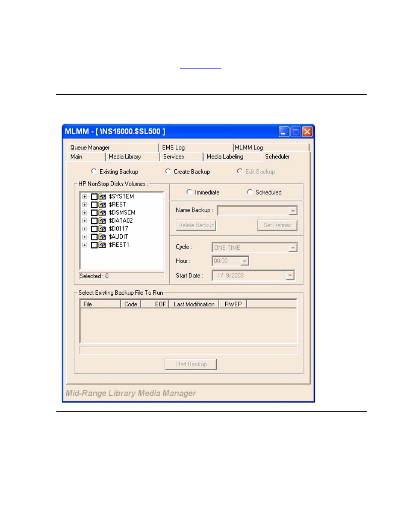Click the Set Defines button
This screenshot has height=532, width=411.
coord(277,225)
